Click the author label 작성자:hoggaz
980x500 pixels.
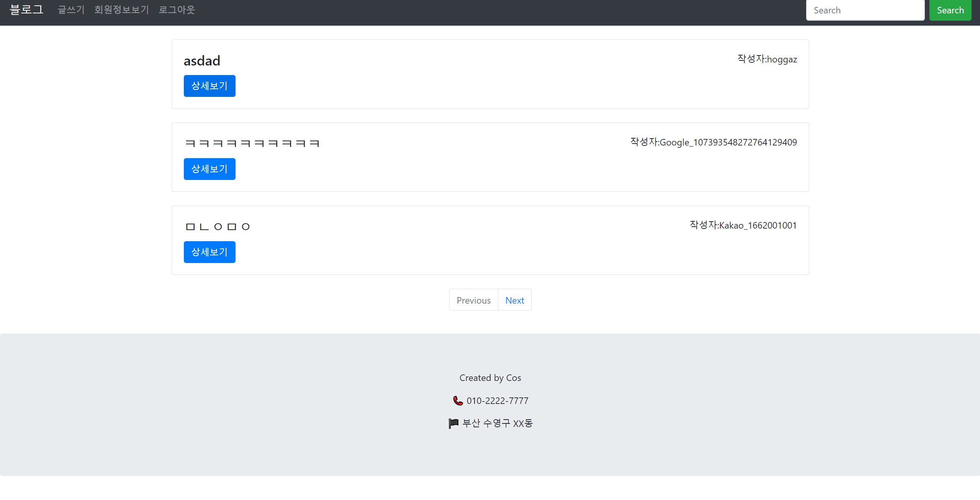tap(767, 59)
